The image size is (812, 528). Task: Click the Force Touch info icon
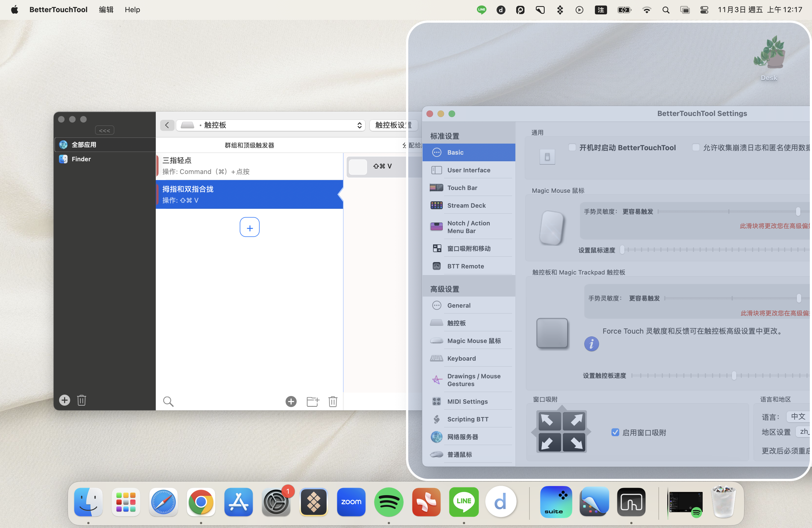[591, 344]
